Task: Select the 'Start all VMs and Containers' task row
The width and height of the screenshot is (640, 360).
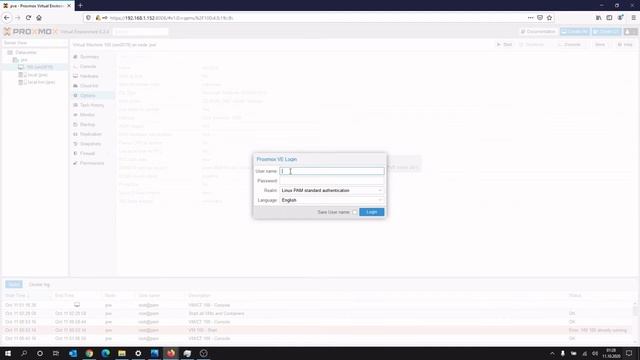Action: pos(318,313)
